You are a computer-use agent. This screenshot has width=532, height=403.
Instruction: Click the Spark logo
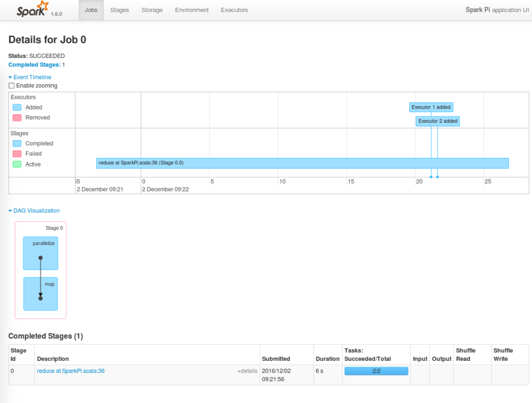[x=33, y=9]
